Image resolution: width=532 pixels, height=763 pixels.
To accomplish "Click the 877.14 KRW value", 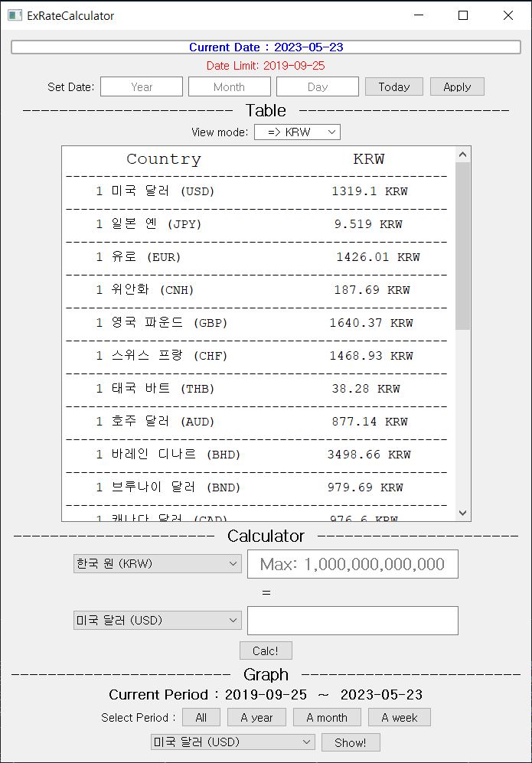I will click(x=370, y=422).
